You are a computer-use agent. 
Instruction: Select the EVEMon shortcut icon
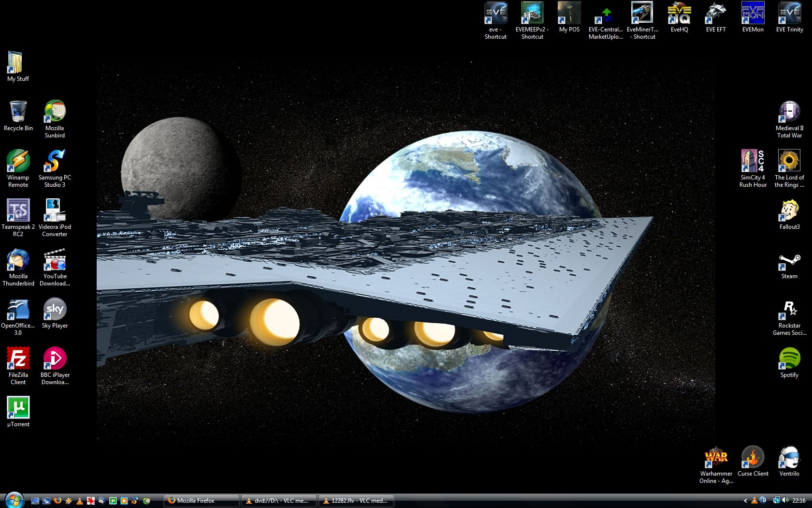[x=753, y=15]
